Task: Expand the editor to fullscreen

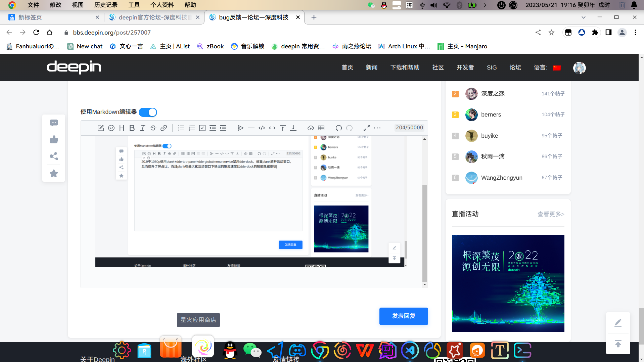Action: point(367,128)
